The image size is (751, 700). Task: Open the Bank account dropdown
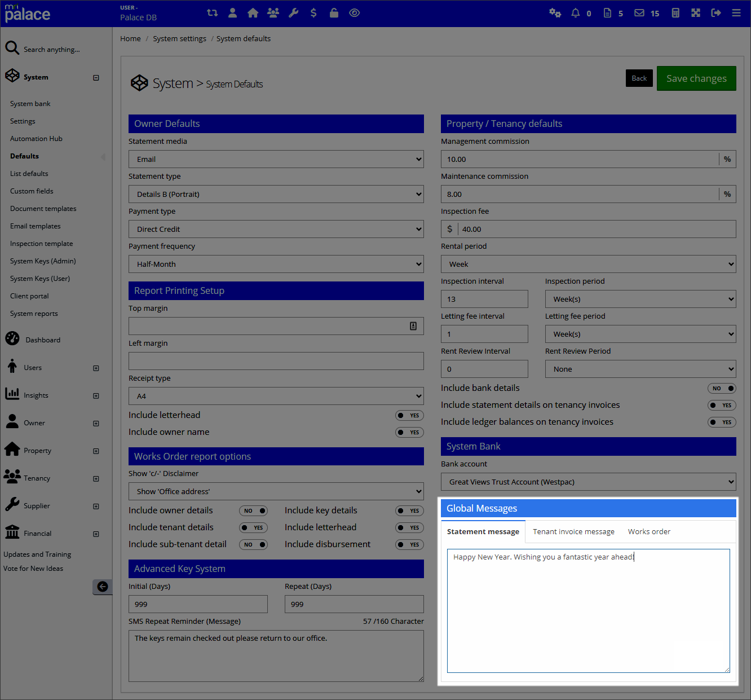(x=588, y=482)
